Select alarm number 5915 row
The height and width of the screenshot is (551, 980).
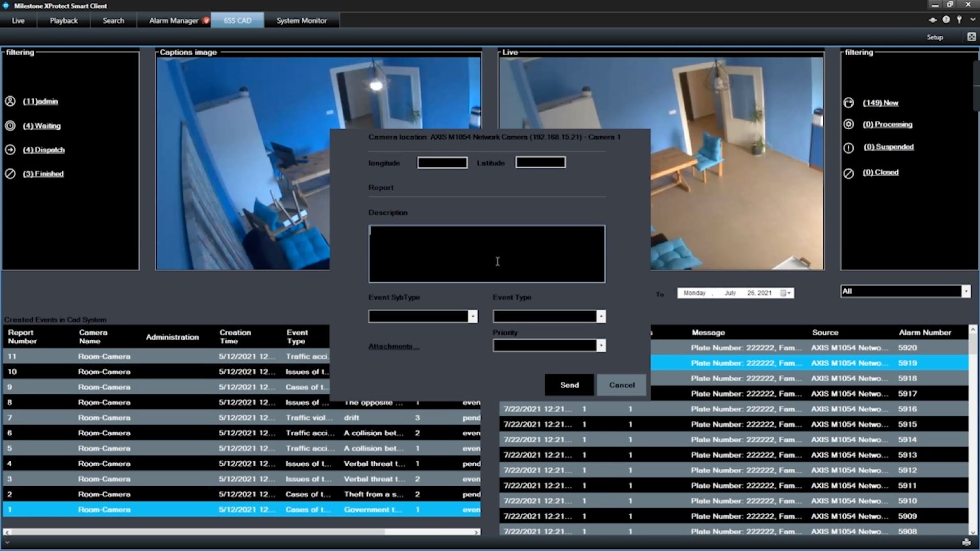click(x=733, y=424)
